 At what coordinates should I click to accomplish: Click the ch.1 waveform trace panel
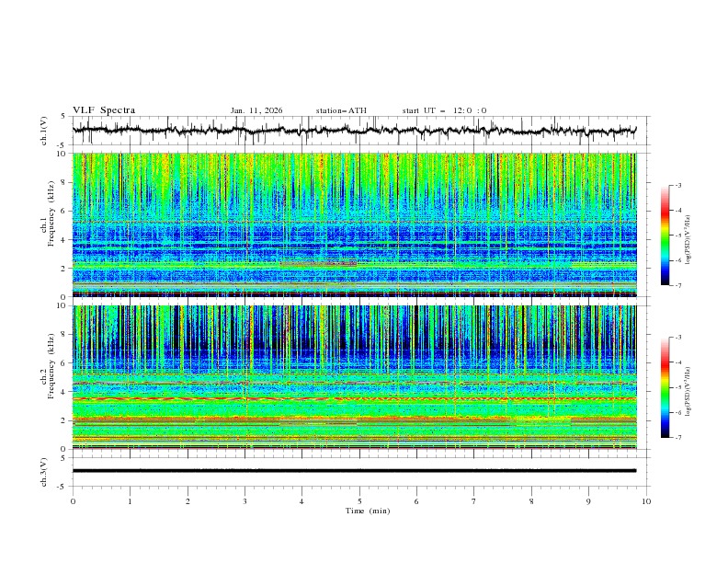click(360, 131)
